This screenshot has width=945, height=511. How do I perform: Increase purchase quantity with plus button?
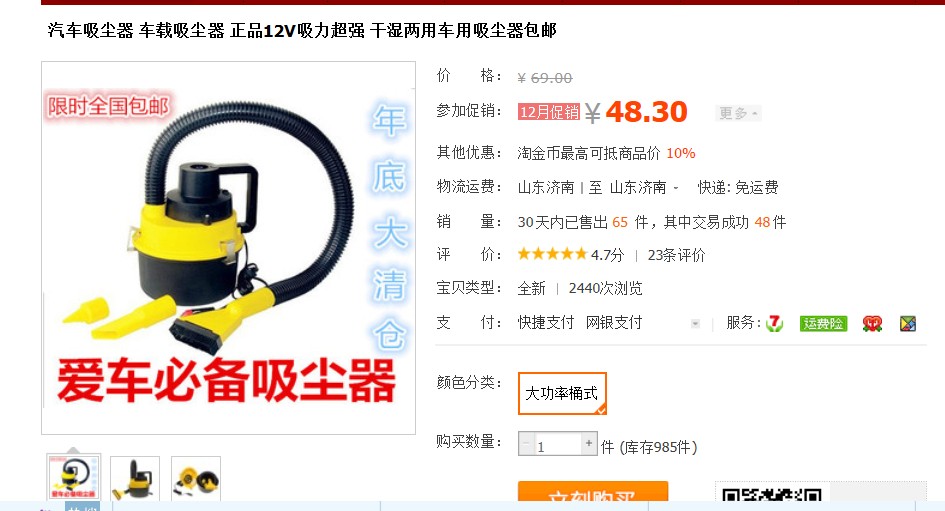pyautogui.click(x=589, y=444)
